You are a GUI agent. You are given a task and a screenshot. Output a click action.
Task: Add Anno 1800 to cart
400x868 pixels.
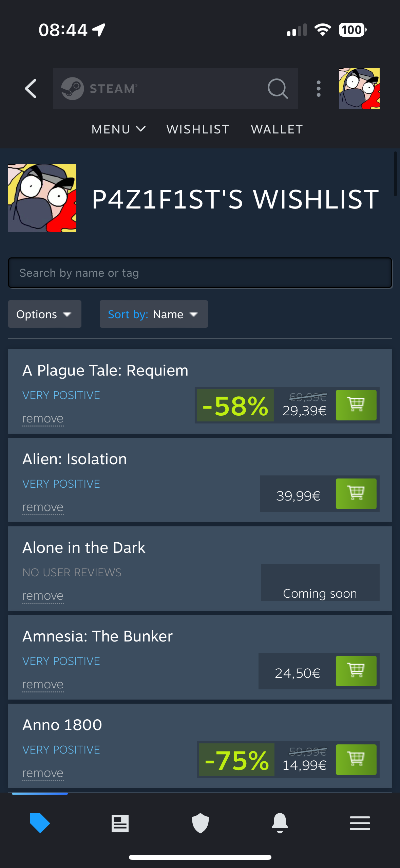[356, 760]
